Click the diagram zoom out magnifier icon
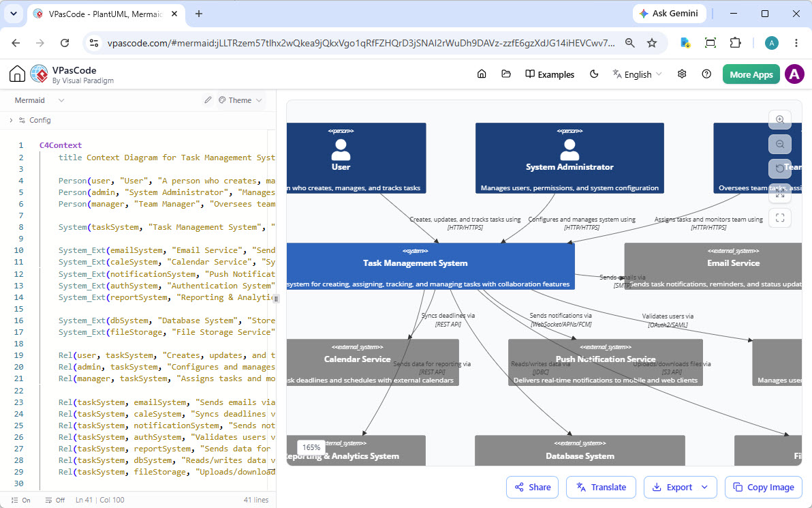Image resolution: width=812 pixels, height=508 pixels. [780, 145]
